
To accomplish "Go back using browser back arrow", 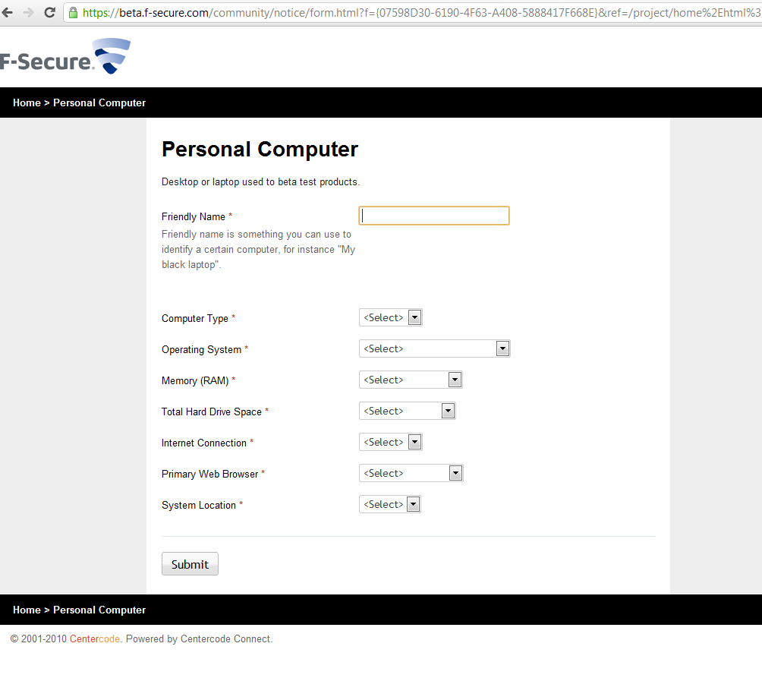I will coord(7,13).
